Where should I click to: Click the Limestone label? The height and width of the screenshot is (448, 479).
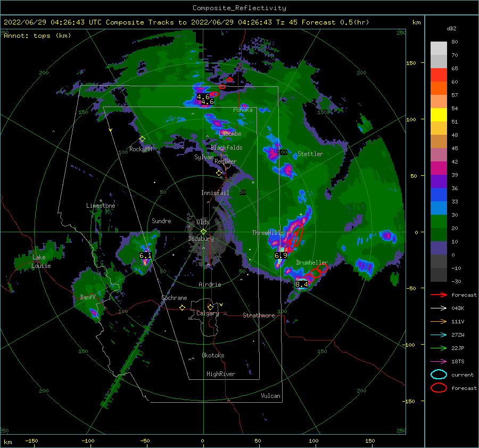point(101,206)
